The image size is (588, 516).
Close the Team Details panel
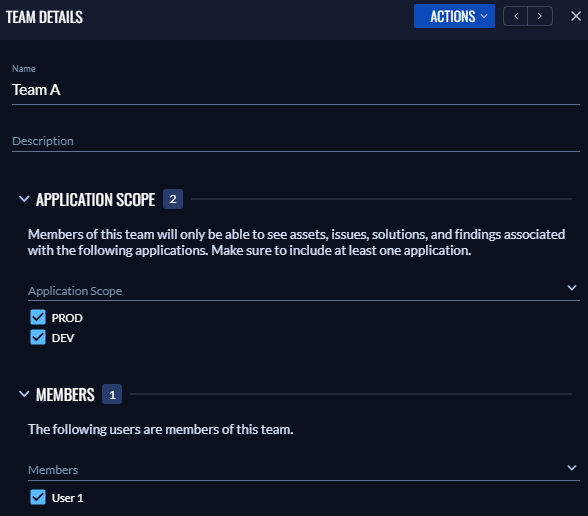(x=576, y=16)
